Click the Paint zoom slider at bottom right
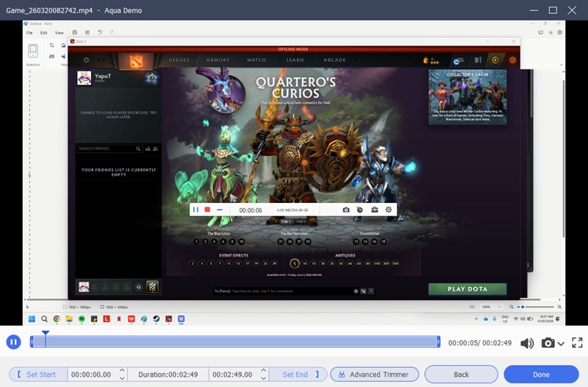Image resolution: width=588 pixels, height=387 pixels. tap(536, 307)
